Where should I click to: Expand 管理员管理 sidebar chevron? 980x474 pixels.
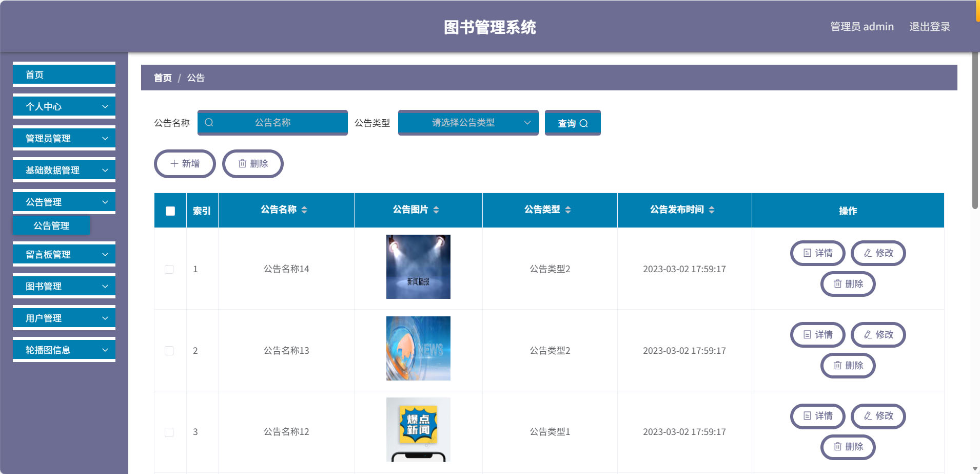pos(105,139)
